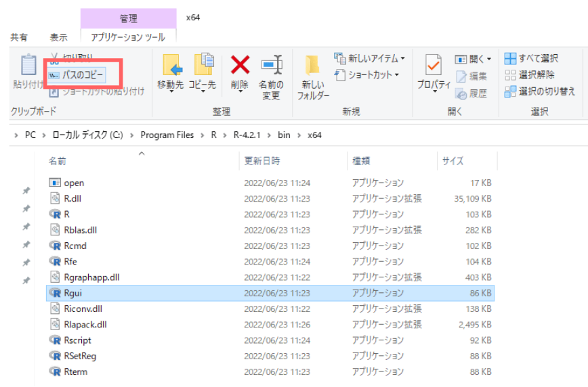Select the Rscript application icon
The height and width of the screenshot is (387, 588).
(55, 340)
